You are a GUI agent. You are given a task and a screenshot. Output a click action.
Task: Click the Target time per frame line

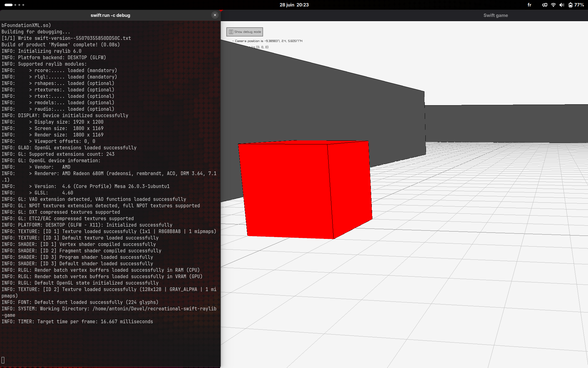(x=77, y=322)
